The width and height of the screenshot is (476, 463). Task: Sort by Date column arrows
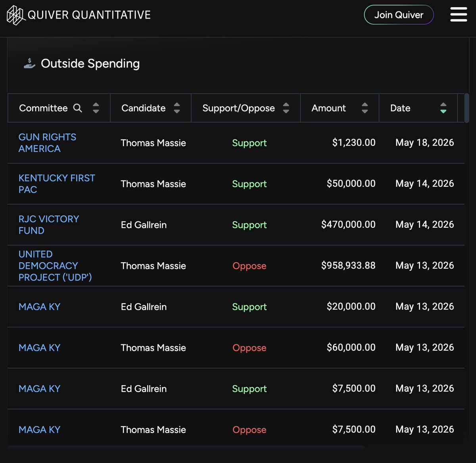(x=443, y=108)
